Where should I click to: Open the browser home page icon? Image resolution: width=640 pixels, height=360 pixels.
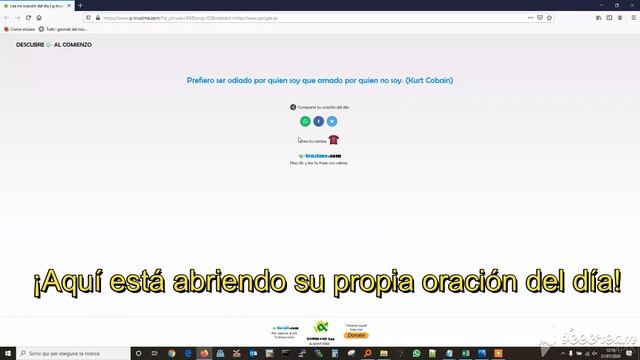point(39,18)
